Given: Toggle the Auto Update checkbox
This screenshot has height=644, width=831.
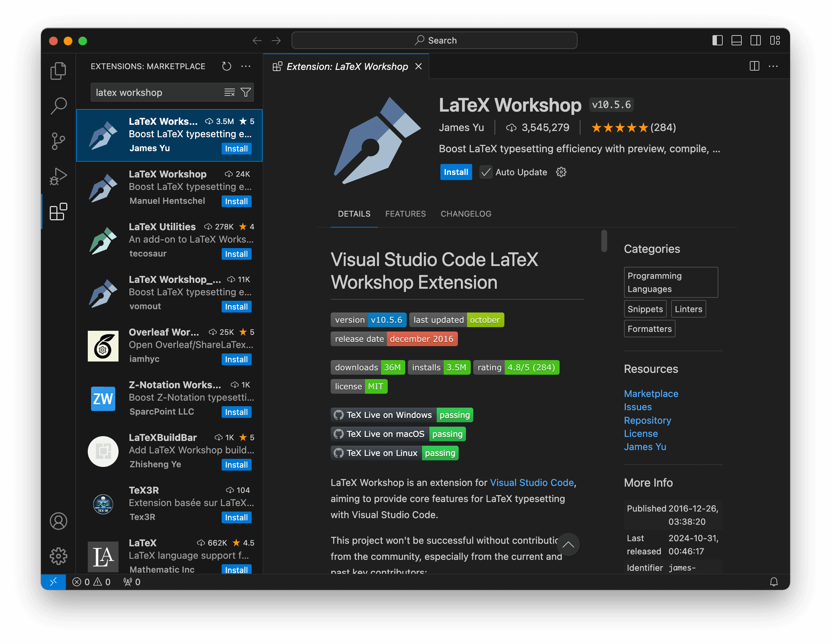Looking at the screenshot, I should [x=485, y=172].
